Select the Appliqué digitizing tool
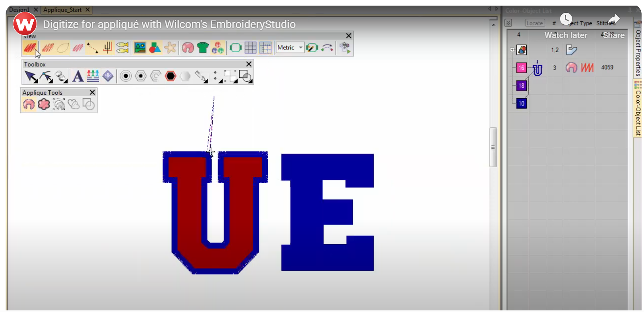644x312 pixels. coord(29,104)
